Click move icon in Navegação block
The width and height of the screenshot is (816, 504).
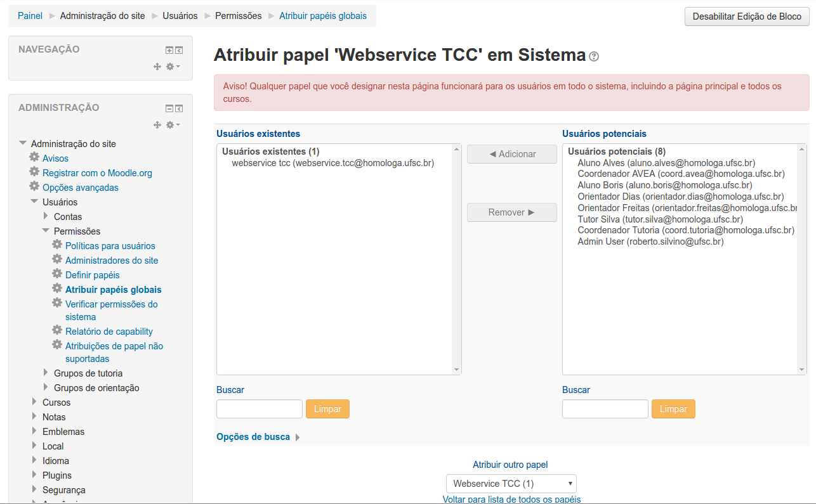pos(157,66)
